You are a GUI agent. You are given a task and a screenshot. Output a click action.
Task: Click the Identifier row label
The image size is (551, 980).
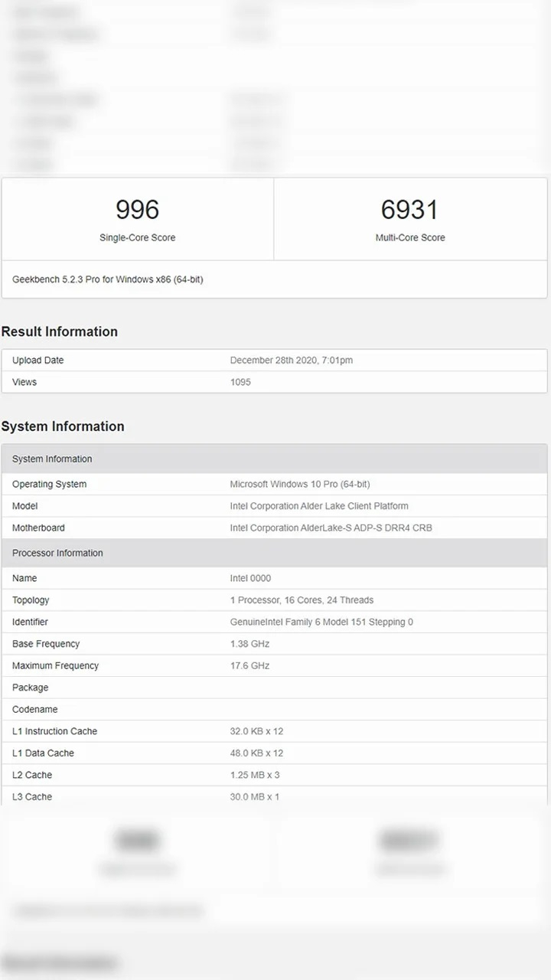[x=31, y=622]
